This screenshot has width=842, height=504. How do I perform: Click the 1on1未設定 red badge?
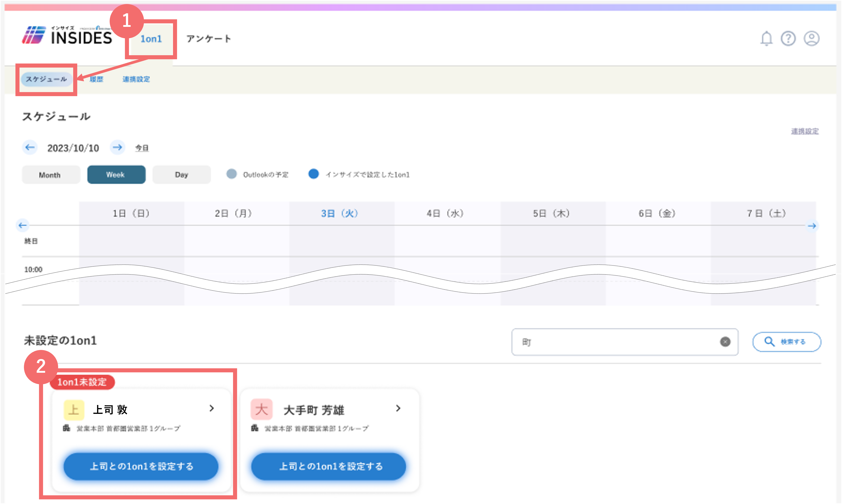[x=82, y=382]
